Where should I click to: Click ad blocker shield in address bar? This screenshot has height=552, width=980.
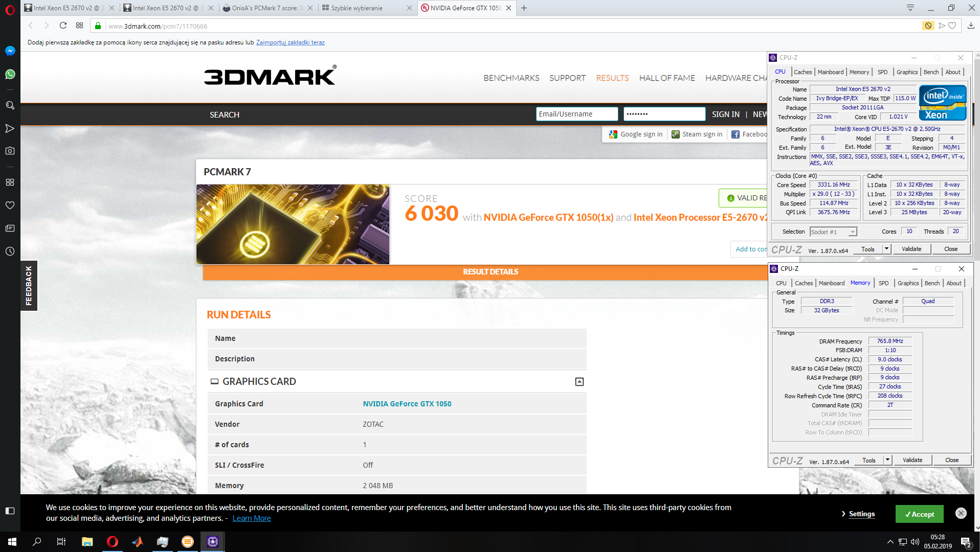click(x=928, y=26)
